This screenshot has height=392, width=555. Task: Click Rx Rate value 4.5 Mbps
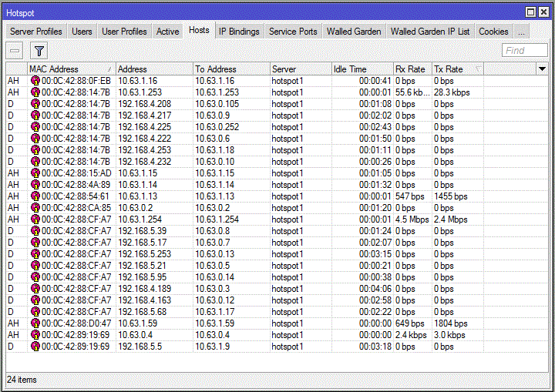(412, 219)
